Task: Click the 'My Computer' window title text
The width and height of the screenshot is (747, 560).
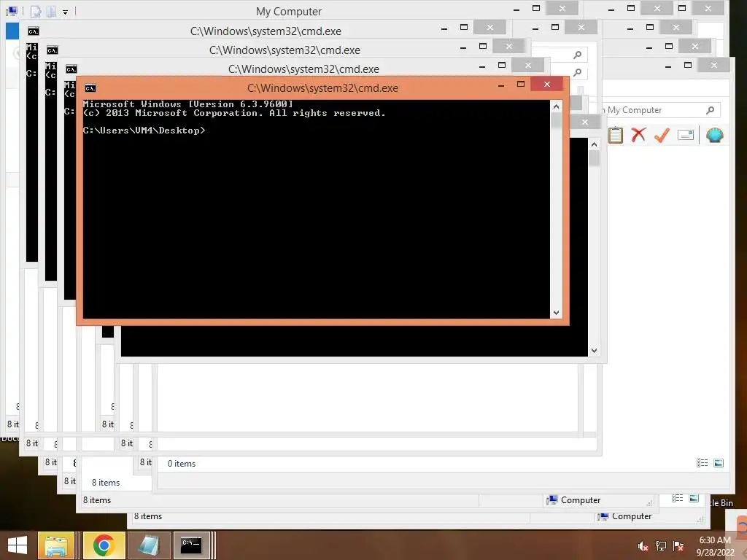Action: pos(289,12)
